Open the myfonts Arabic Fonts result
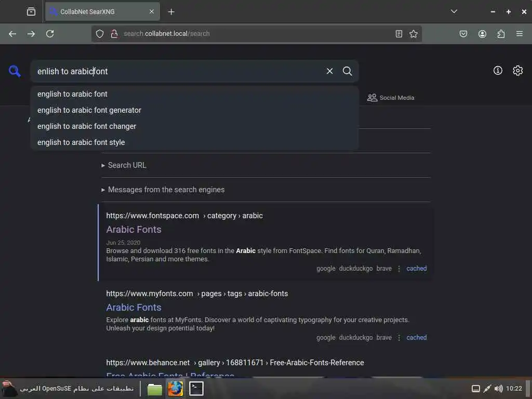Screen dimensions: 532x399 coord(134,308)
